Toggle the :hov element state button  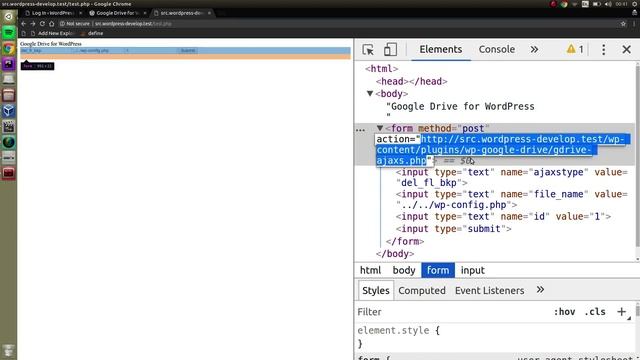pyautogui.click(x=564, y=312)
